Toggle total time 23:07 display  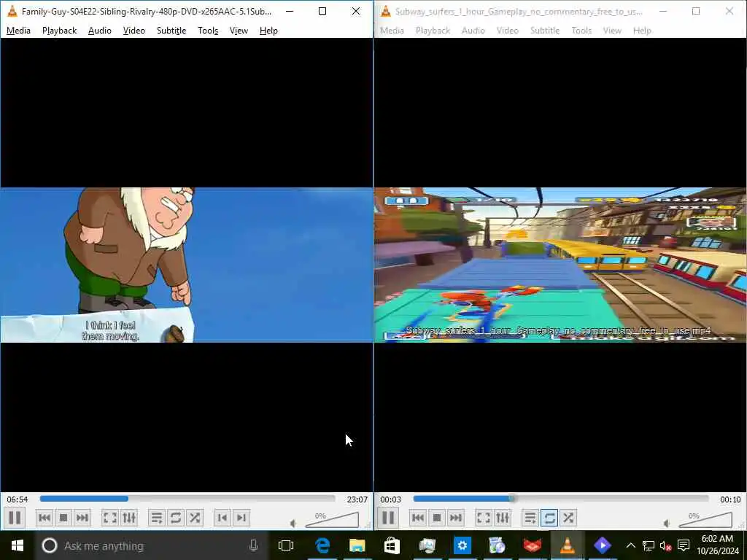357,499
